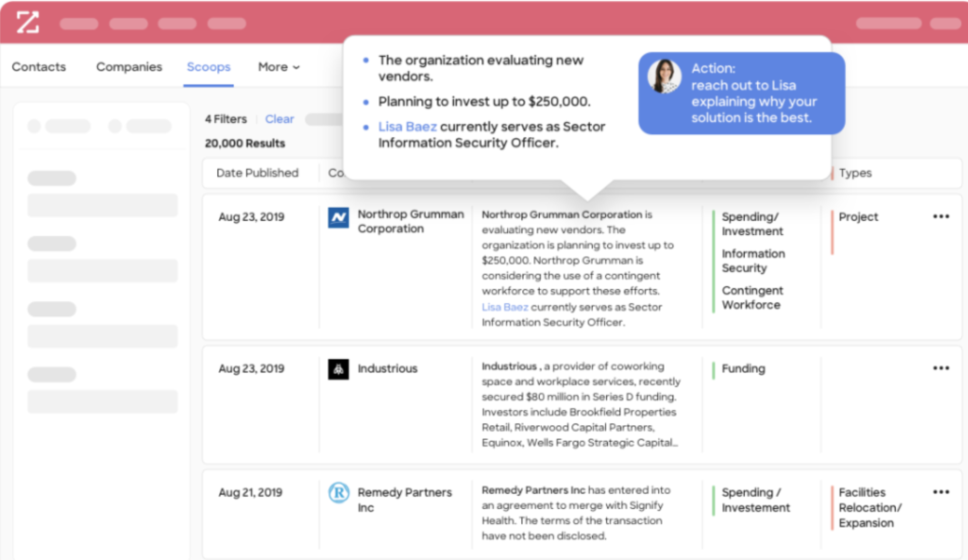This screenshot has width=968, height=560.
Task: Click the 4 Filters label
Action: tap(226, 119)
